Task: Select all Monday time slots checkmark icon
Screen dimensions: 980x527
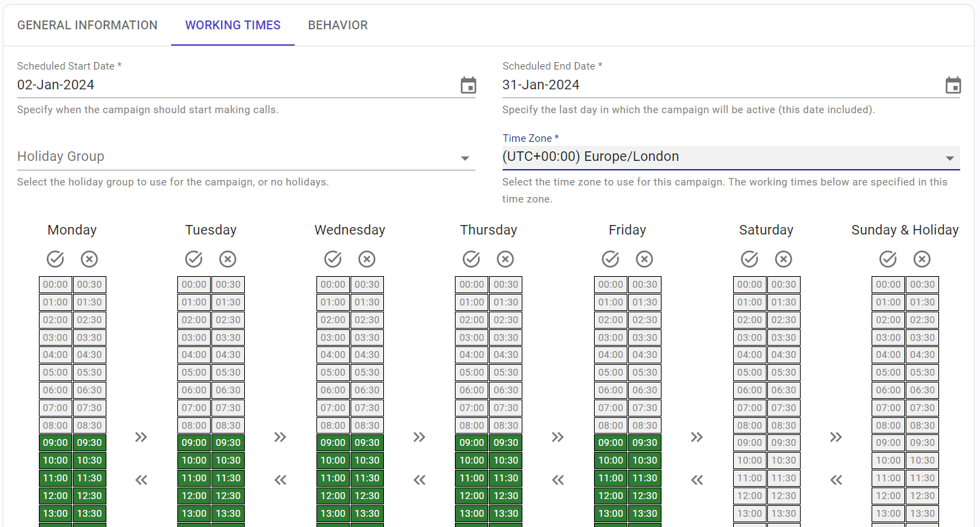Action: point(55,259)
